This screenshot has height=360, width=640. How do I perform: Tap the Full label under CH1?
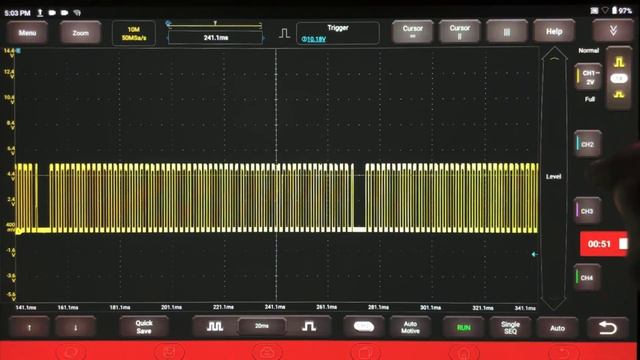pos(589,99)
